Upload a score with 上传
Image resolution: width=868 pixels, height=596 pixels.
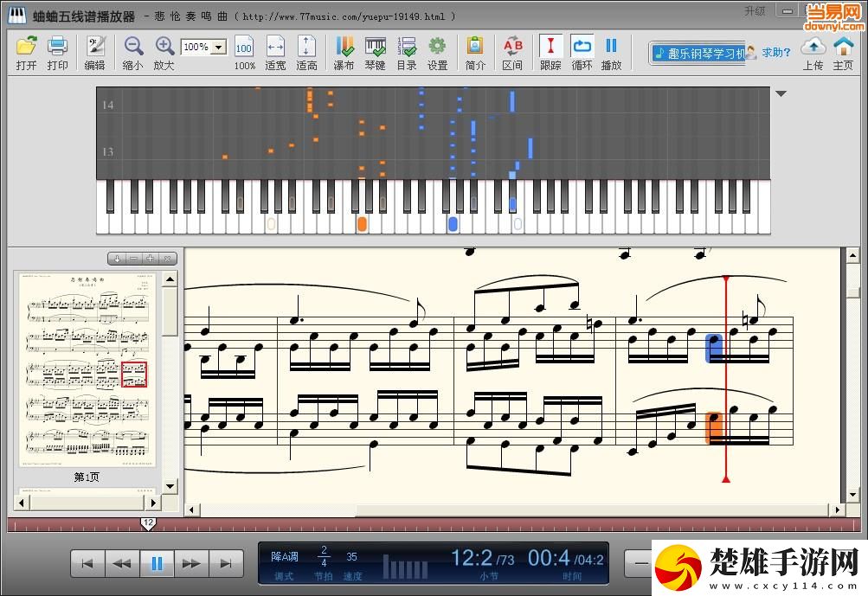813,53
